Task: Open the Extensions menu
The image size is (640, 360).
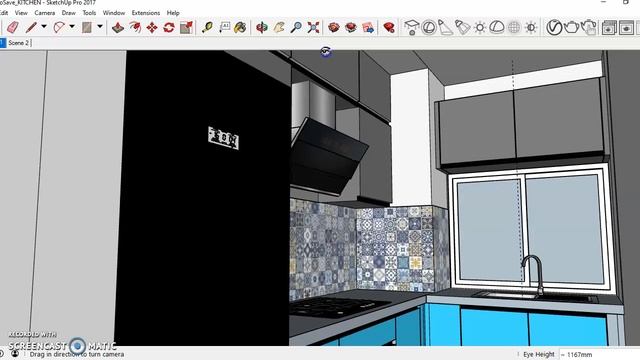Action: pyautogui.click(x=146, y=13)
